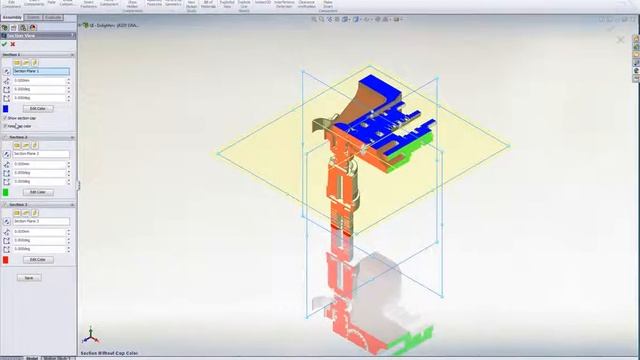Collapse the Section 3 group chevron
The height and width of the screenshot is (360, 640).
click(72, 204)
